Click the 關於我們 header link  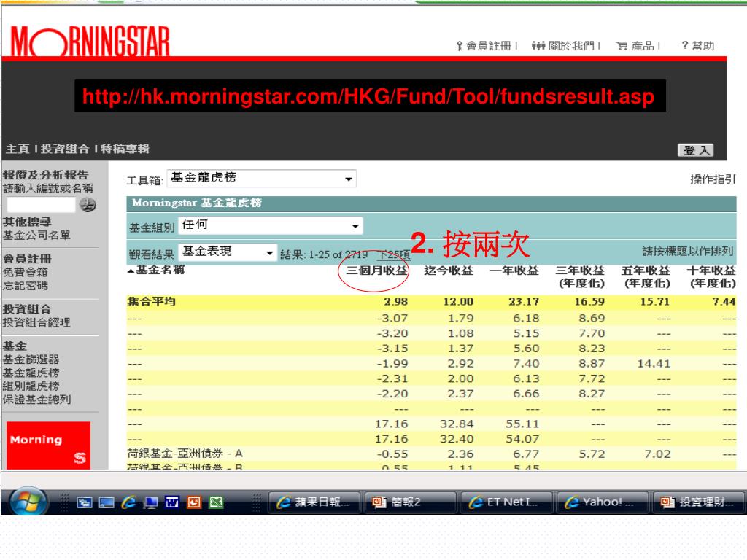coord(563,46)
